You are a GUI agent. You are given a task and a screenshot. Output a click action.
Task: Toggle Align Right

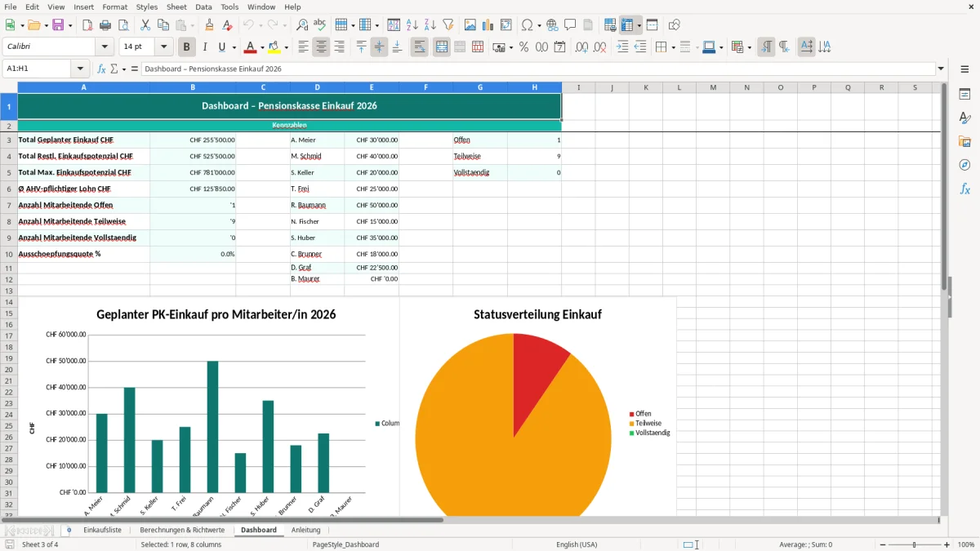340,47
